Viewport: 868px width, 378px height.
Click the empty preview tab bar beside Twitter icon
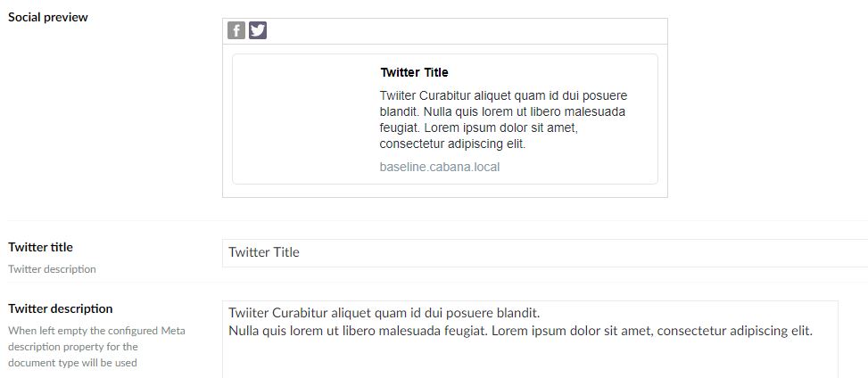click(467, 31)
